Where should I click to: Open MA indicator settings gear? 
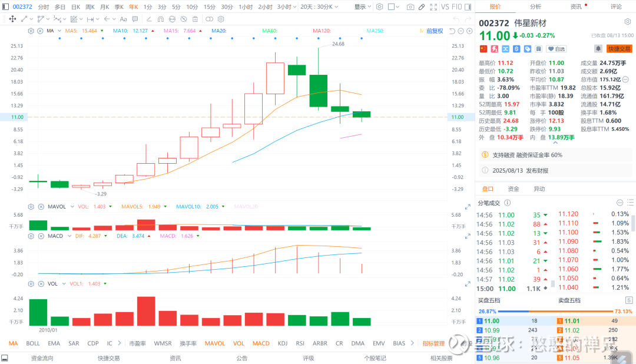[x=31, y=31]
